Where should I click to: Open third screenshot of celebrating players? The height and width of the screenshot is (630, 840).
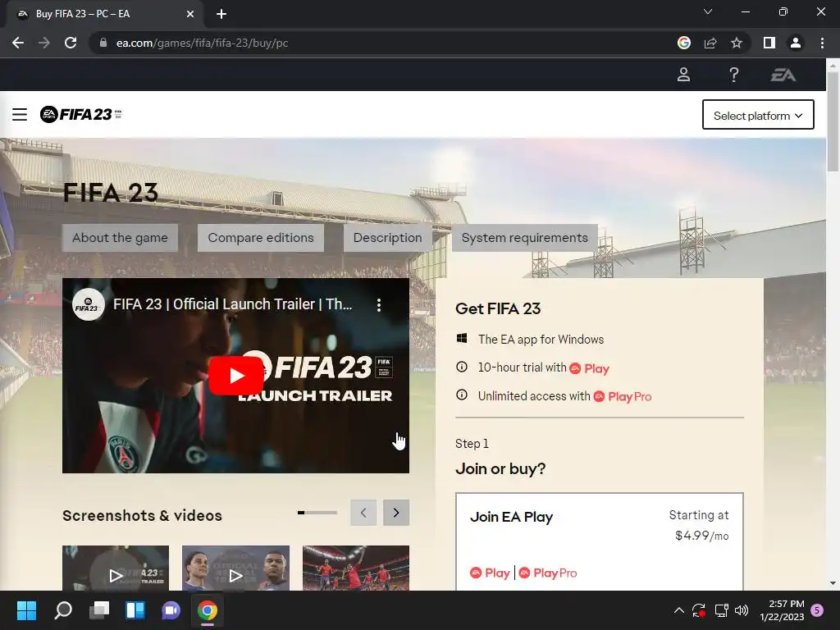[x=356, y=568]
